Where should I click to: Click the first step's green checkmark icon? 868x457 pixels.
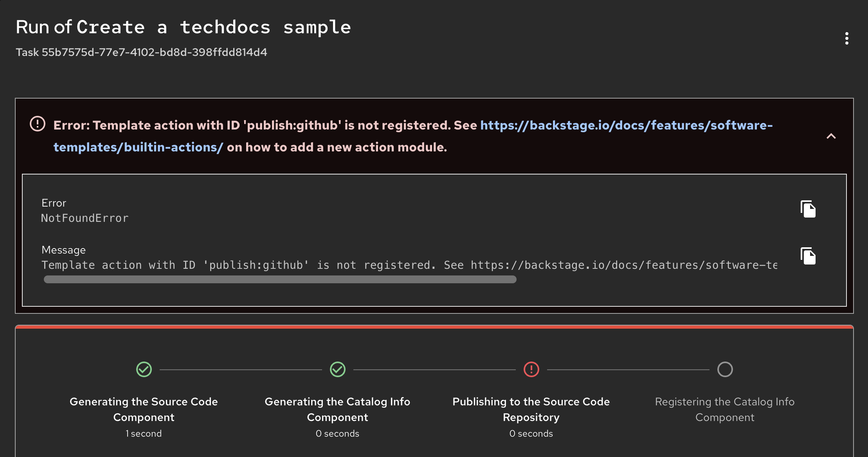click(x=144, y=369)
